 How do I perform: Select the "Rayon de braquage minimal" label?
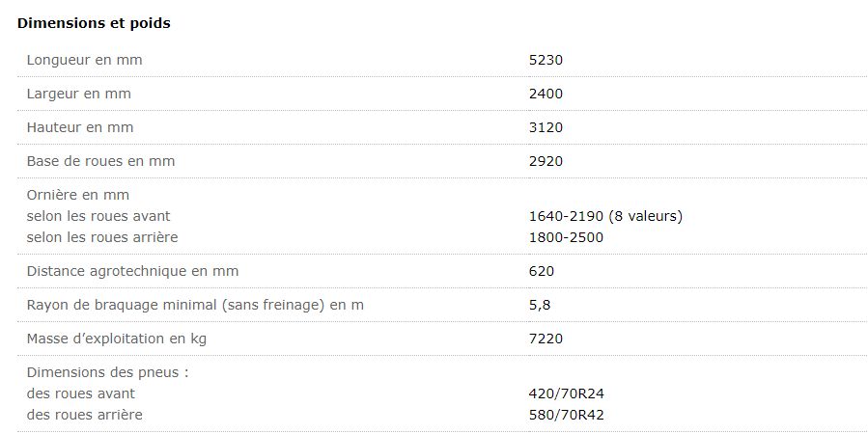pyautogui.click(x=195, y=305)
